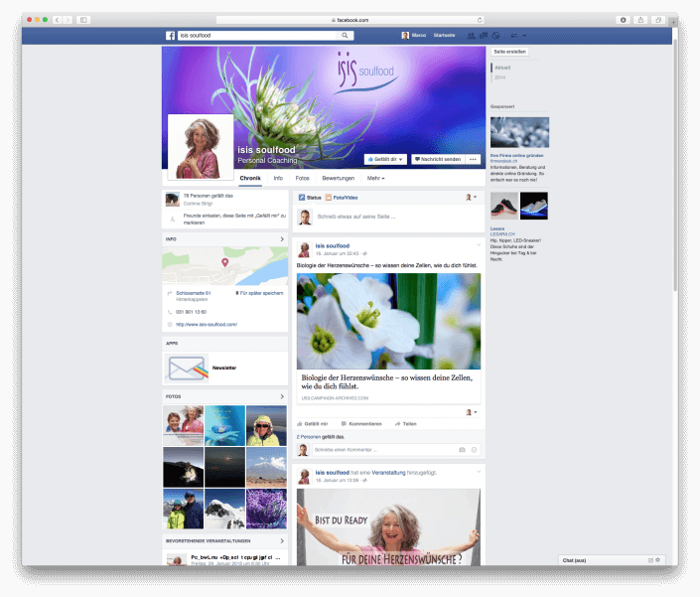Image resolution: width=700 pixels, height=597 pixels.
Task: Open the poster identity selector in the status box
Action: 472,198
